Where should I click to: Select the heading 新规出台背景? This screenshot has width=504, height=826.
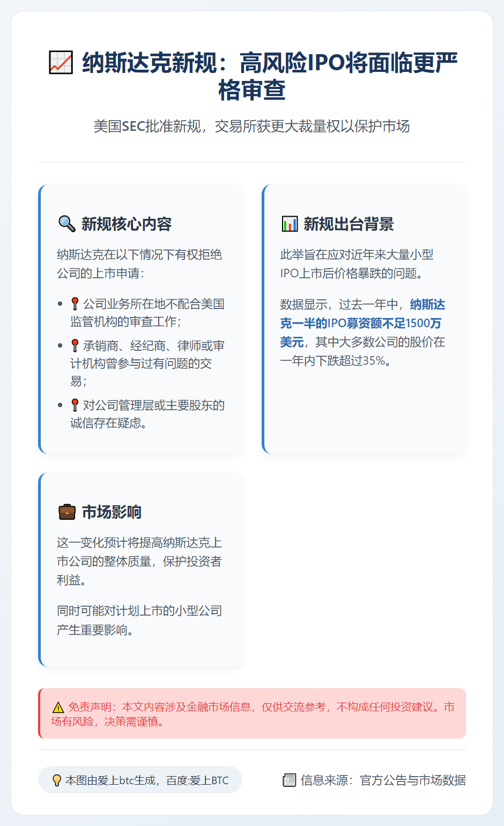pyautogui.click(x=349, y=224)
